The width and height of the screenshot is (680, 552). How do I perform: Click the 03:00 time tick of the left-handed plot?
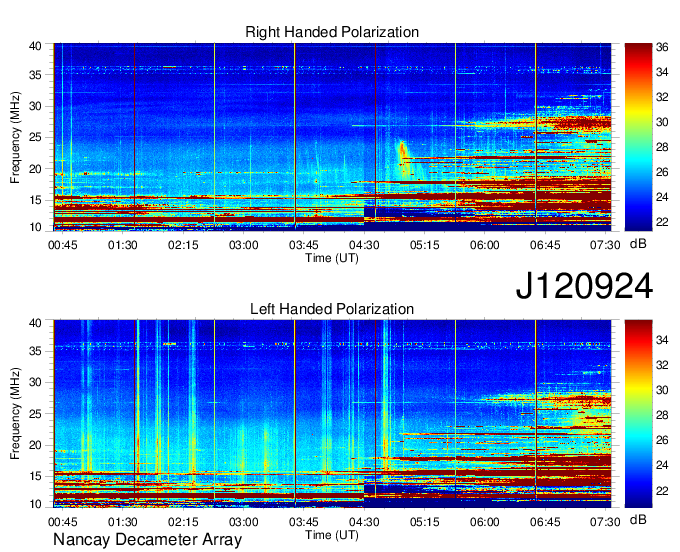[243, 522]
